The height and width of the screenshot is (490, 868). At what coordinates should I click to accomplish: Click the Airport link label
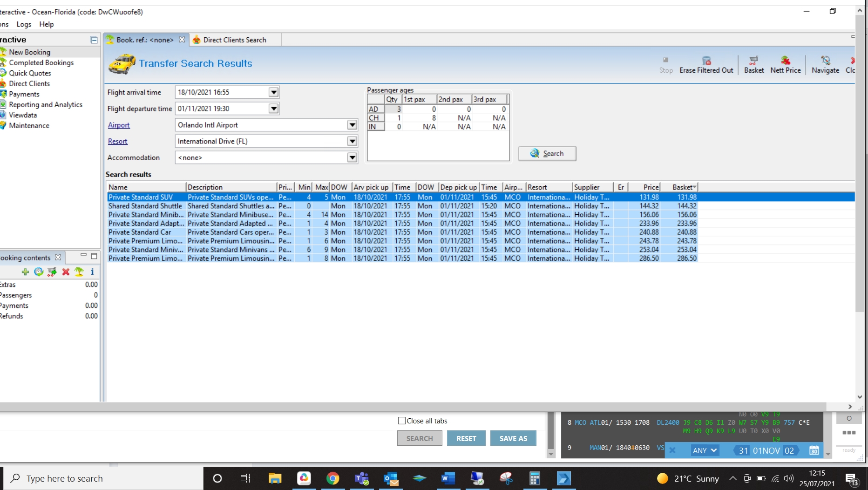(x=119, y=125)
